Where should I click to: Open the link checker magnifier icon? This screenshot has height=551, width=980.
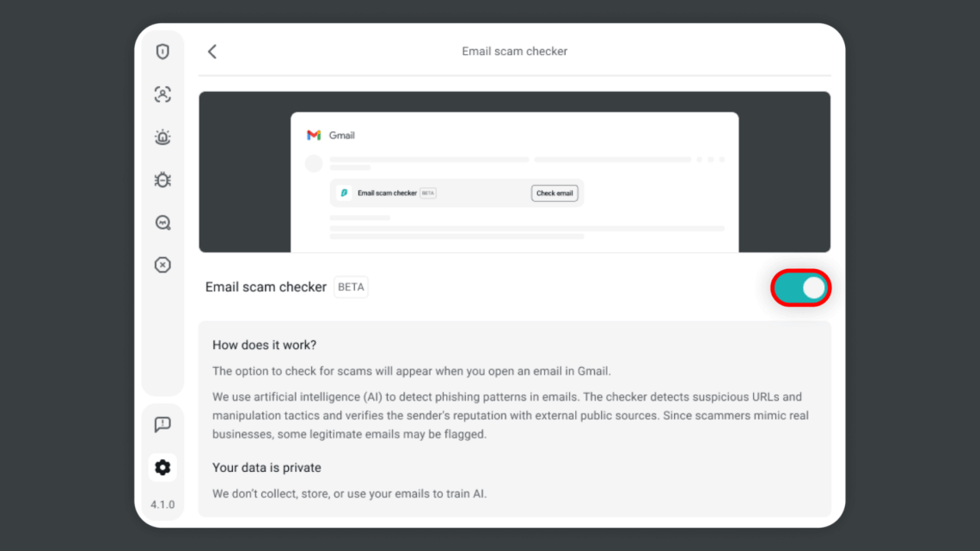pyautogui.click(x=162, y=222)
